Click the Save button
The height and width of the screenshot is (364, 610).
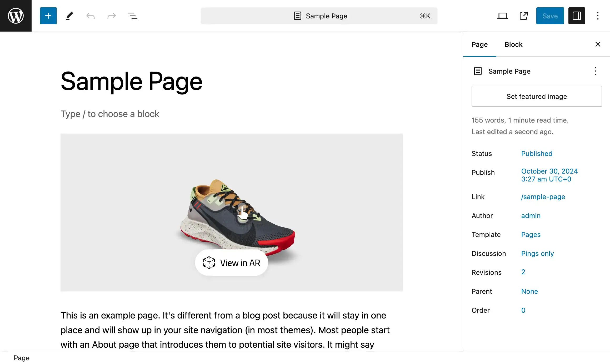[550, 16]
